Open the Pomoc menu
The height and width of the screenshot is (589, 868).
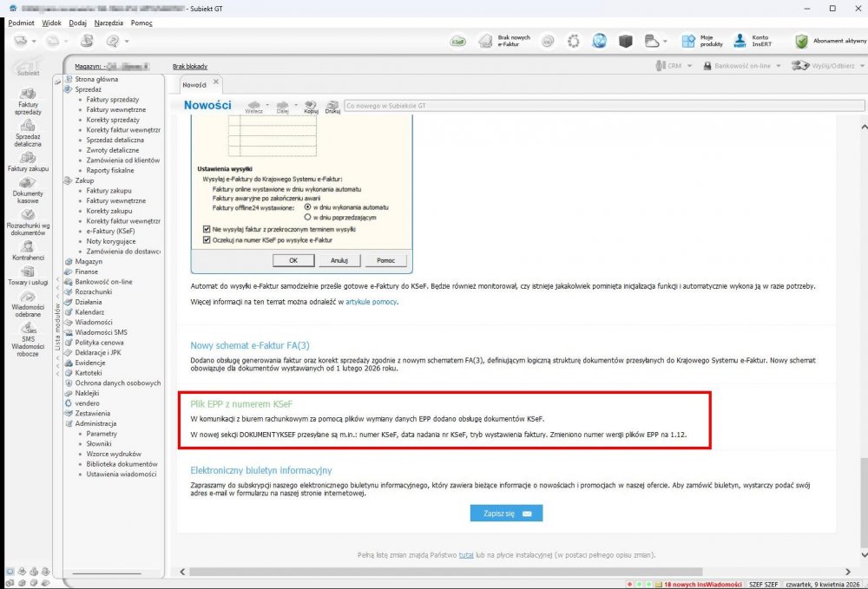pos(141,23)
